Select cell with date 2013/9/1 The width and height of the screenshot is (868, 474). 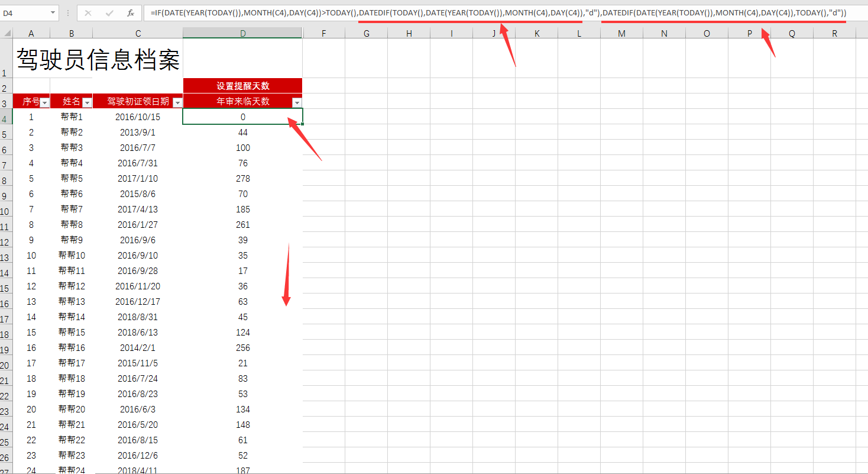point(138,133)
